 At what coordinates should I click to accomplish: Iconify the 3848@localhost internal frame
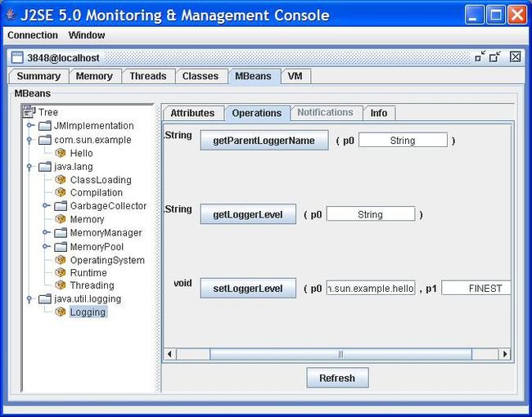pos(480,56)
